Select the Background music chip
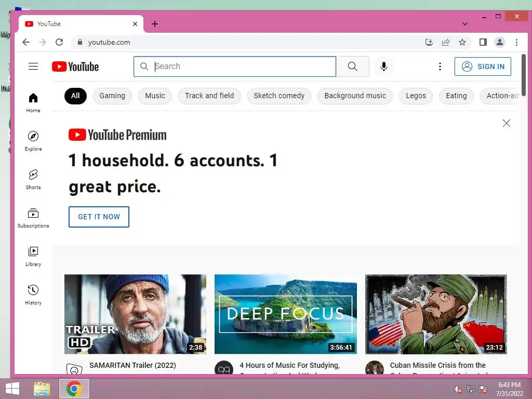The height and width of the screenshot is (399, 532). point(355,96)
